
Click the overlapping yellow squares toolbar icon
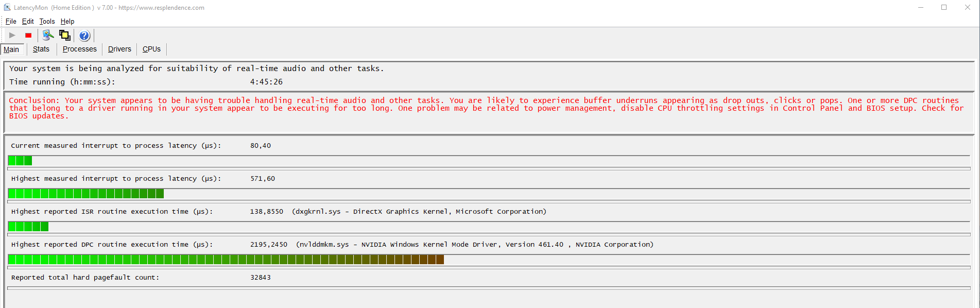[x=65, y=35]
